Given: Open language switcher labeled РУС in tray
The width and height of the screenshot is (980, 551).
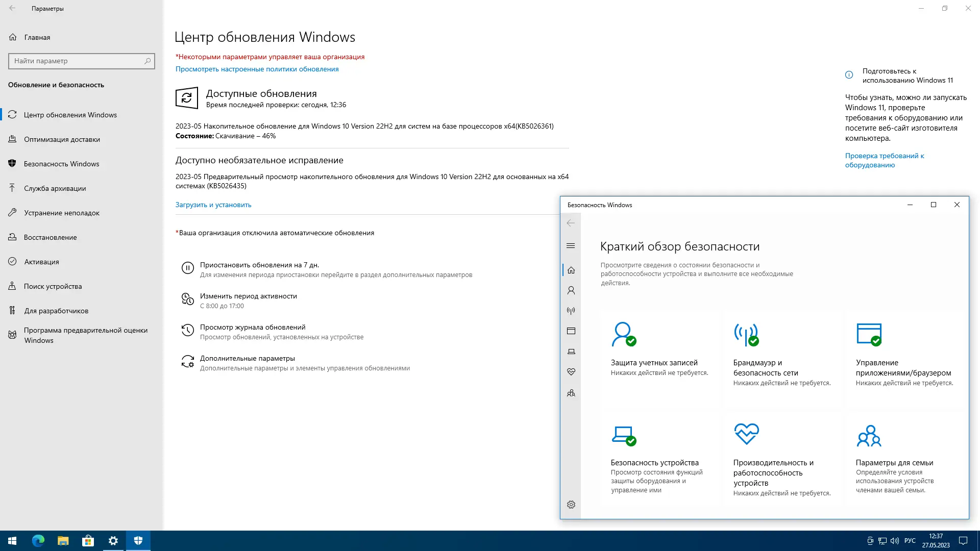Looking at the screenshot, I should (910, 540).
